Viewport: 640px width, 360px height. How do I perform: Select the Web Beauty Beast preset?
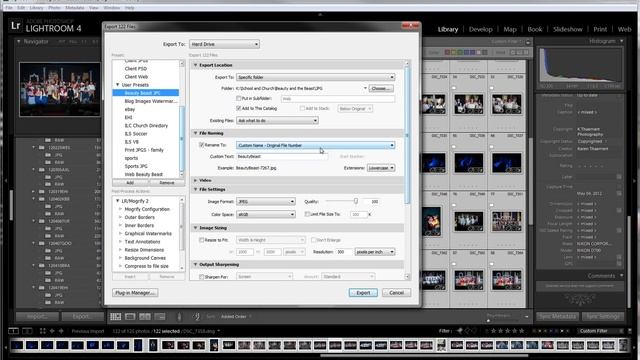tap(144, 174)
